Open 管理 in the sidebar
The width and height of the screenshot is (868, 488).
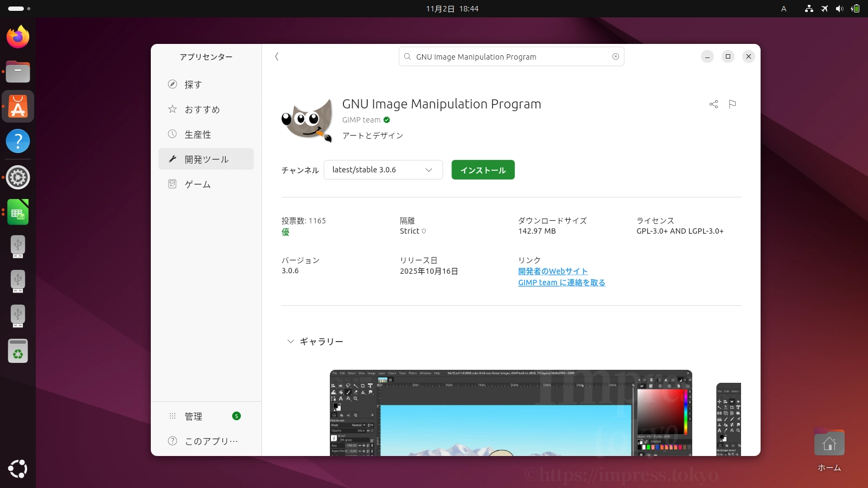[x=206, y=416]
